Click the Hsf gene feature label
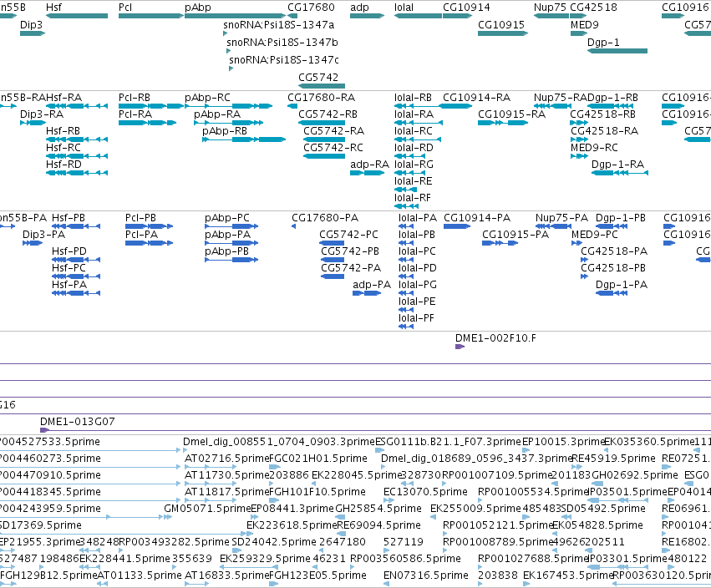This screenshot has height=588, width=711. pyautogui.click(x=53, y=8)
